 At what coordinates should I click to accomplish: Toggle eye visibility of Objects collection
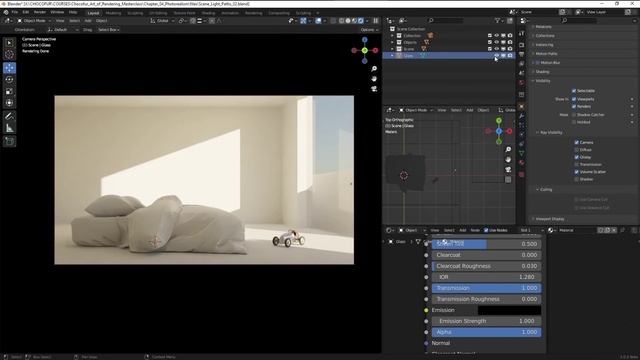(497, 42)
